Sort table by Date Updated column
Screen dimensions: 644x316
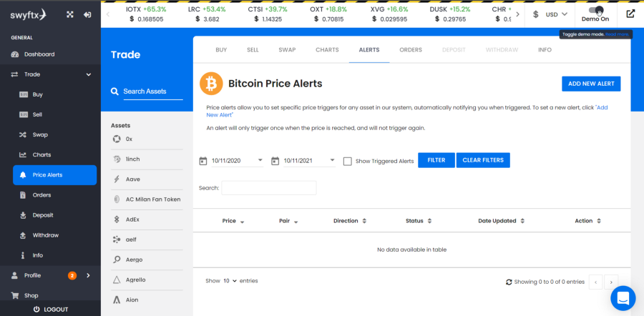[x=502, y=221]
